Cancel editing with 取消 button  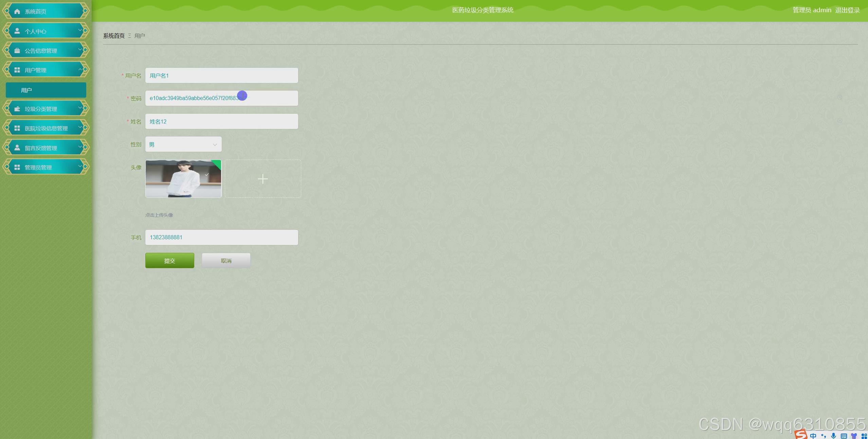pos(226,261)
